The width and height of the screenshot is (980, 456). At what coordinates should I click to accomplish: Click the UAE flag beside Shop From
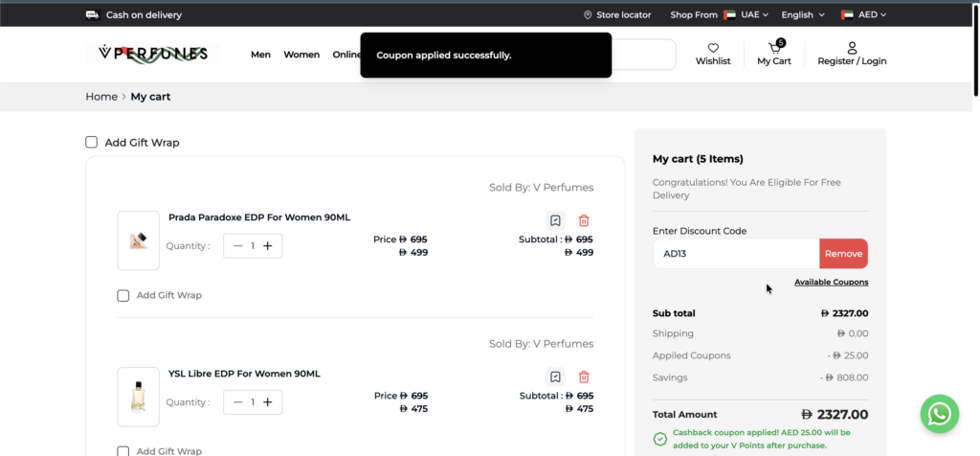pyautogui.click(x=729, y=15)
